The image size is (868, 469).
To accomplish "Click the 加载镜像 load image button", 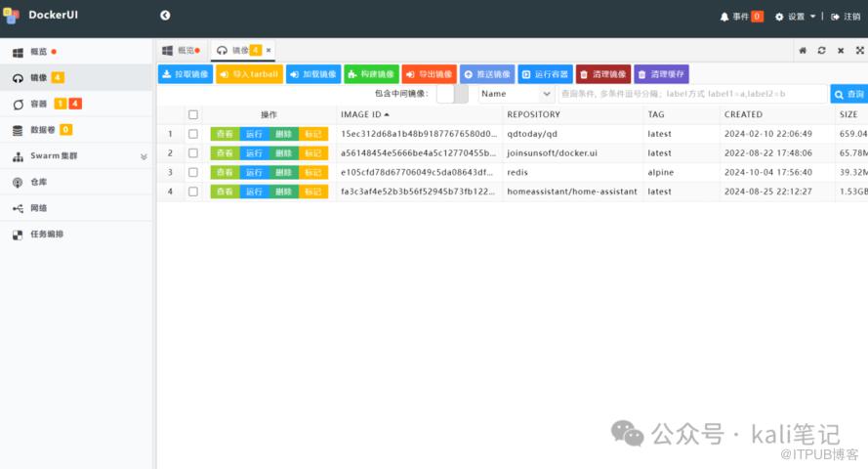I will 313,74.
